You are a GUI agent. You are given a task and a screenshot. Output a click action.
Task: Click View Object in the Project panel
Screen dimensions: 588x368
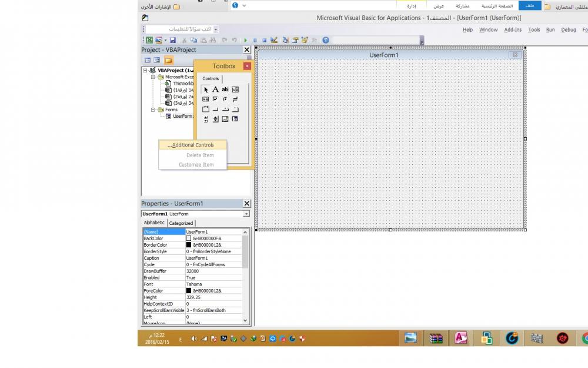click(157, 60)
